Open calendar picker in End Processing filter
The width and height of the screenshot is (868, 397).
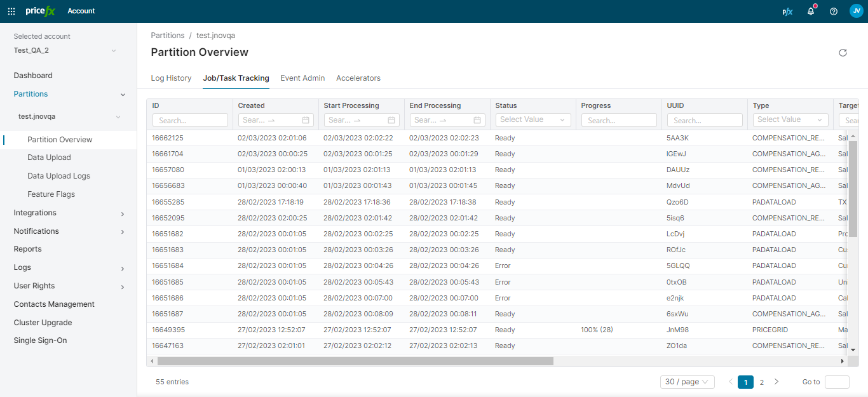[477, 120]
